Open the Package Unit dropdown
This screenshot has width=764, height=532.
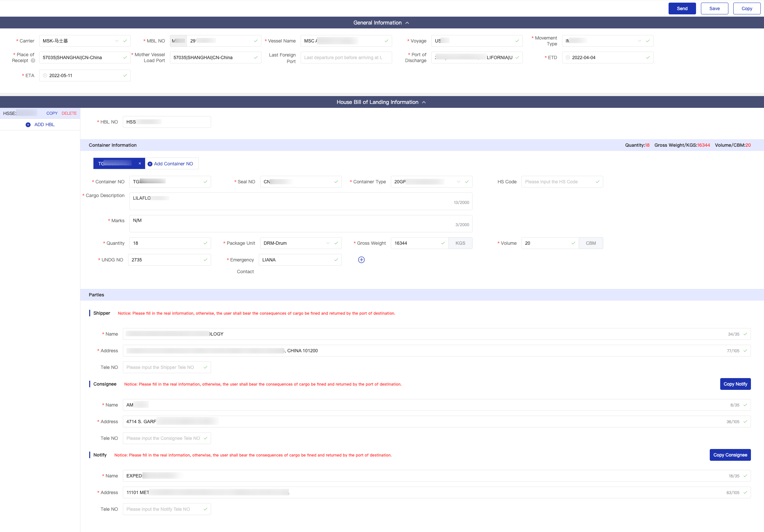328,243
